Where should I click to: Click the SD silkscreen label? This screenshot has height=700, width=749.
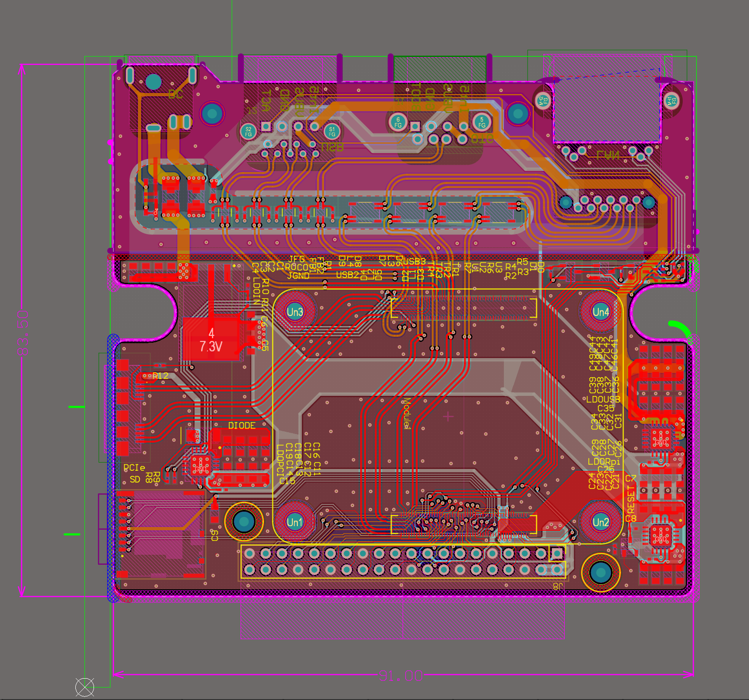click(135, 479)
